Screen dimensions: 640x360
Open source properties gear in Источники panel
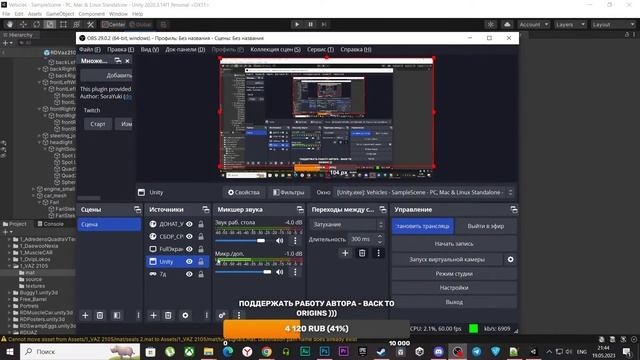point(185,316)
